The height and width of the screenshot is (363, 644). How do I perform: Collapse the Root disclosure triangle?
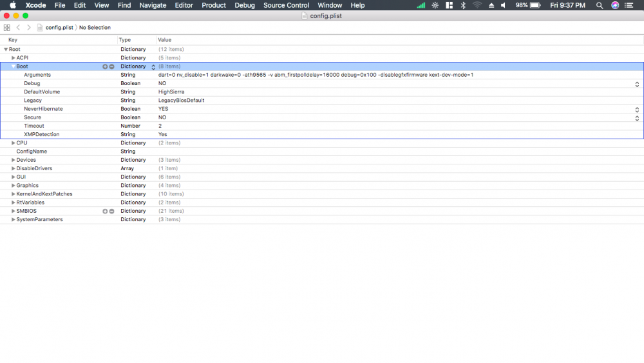pyautogui.click(x=6, y=50)
